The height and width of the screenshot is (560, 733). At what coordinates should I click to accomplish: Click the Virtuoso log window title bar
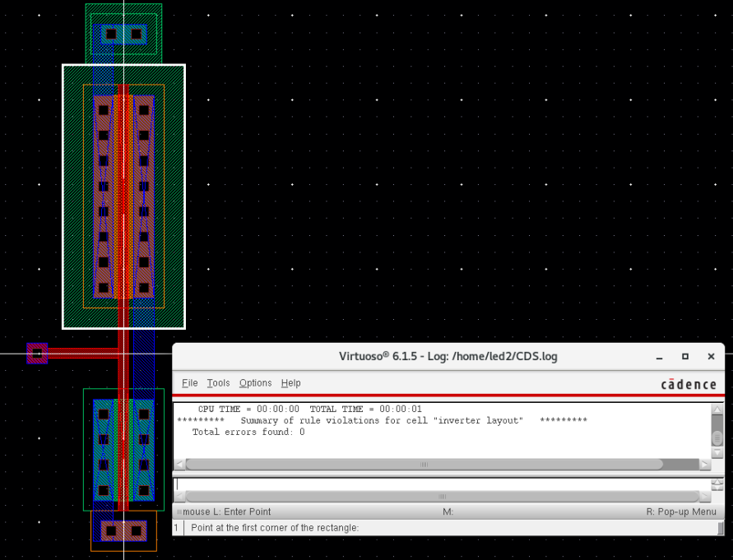(448, 357)
